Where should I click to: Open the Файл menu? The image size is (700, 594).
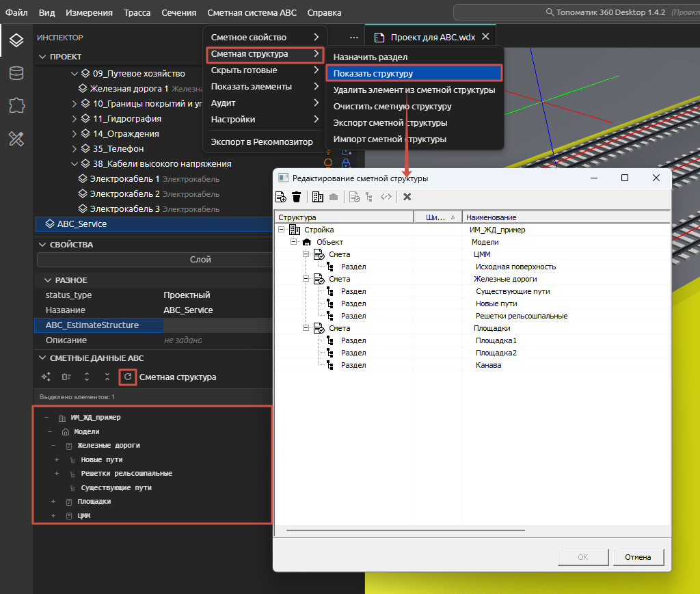16,12
